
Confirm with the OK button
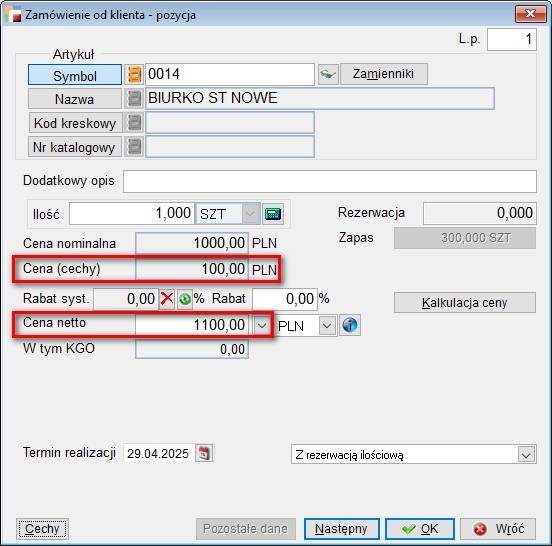(x=420, y=528)
